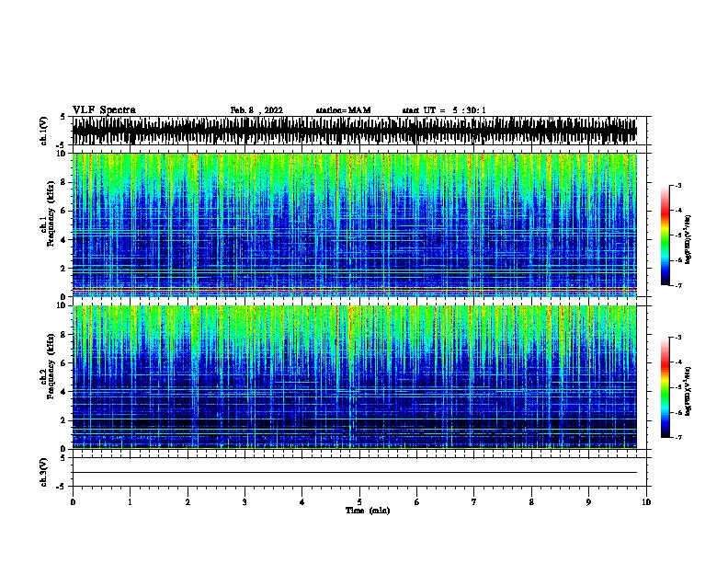
Task: Click time axis tick label "1"
Action: 130,501
